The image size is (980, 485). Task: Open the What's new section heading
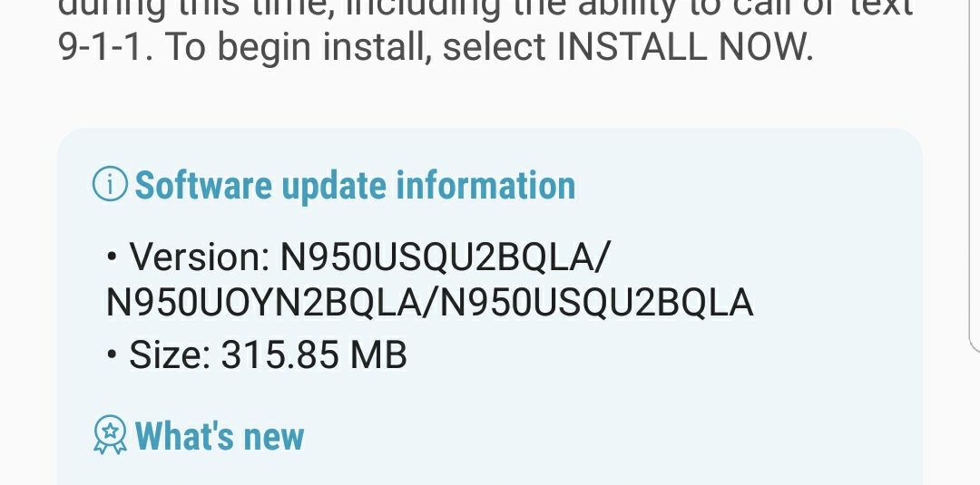coord(220,436)
